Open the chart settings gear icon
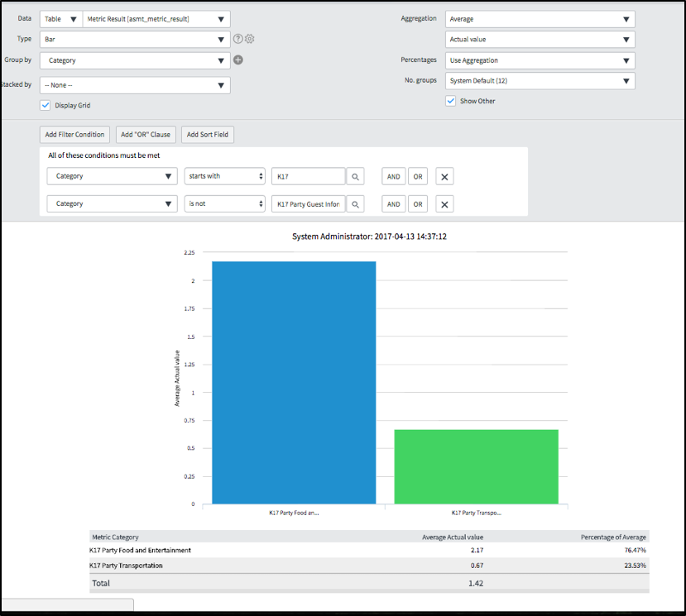686x616 pixels. [x=251, y=38]
